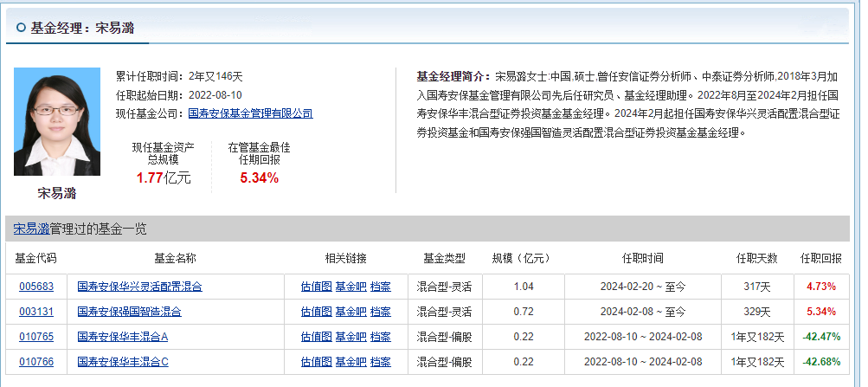Open 国寿安保基金管理有限公司 company link
This screenshot has height=387, width=868.
[250, 113]
